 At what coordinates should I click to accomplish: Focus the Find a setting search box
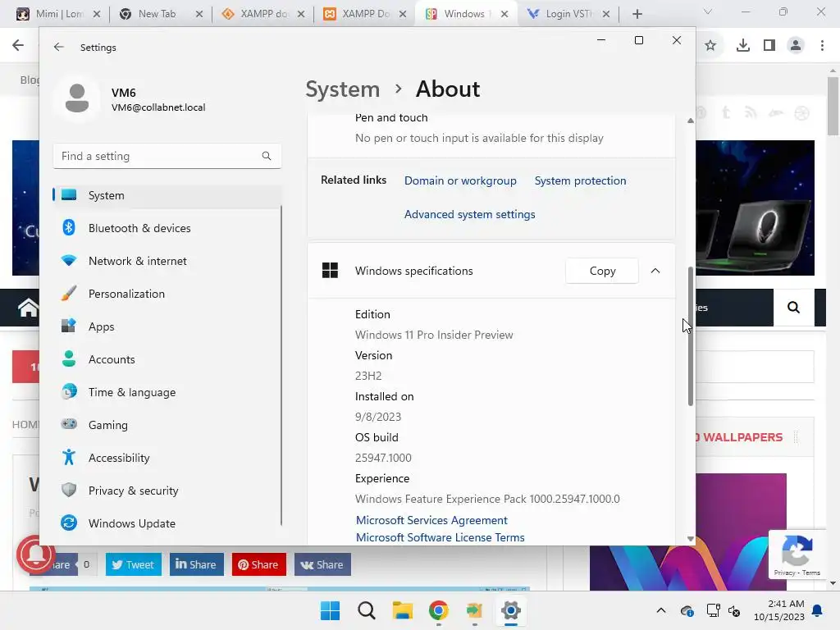click(x=167, y=156)
